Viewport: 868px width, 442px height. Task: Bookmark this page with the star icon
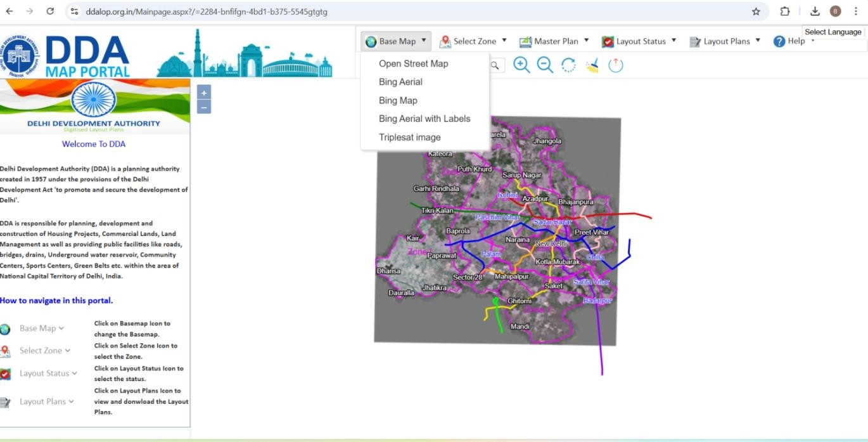(756, 11)
